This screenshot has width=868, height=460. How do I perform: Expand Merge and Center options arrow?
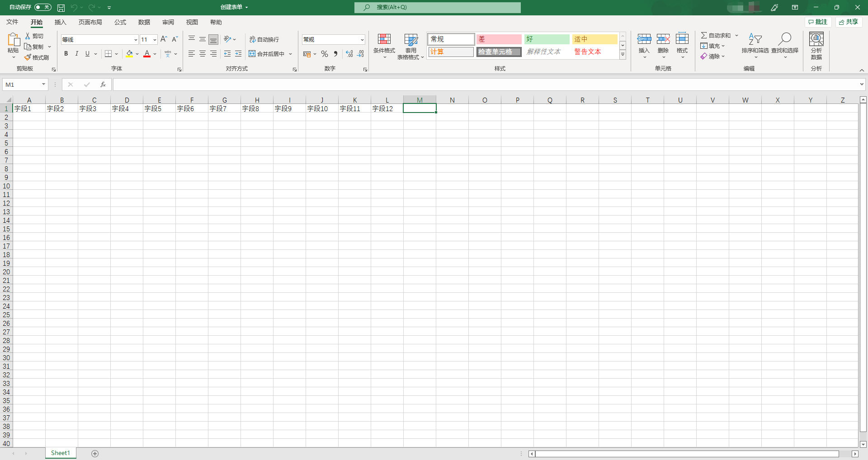[291, 54]
